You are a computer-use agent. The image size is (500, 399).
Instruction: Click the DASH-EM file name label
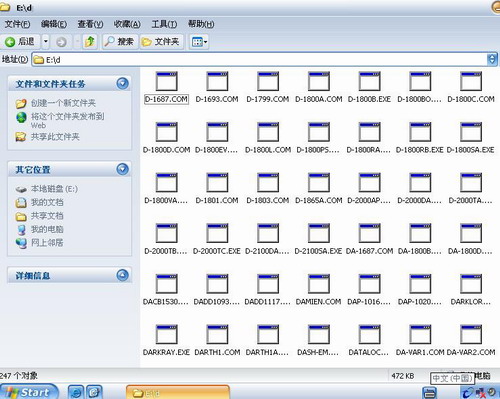318,352
